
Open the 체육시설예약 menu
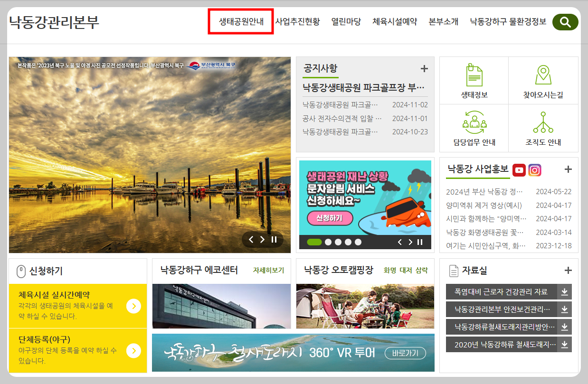pos(395,21)
